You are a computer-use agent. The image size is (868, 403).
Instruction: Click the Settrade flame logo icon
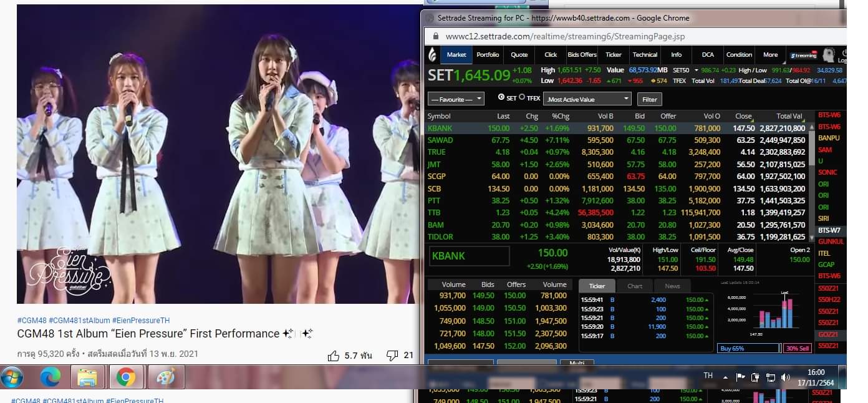click(x=432, y=55)
